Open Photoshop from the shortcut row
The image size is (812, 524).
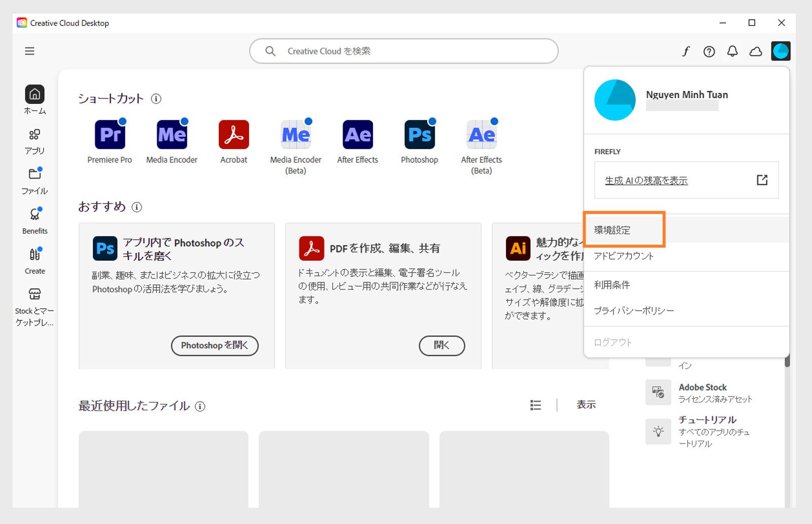419,134
